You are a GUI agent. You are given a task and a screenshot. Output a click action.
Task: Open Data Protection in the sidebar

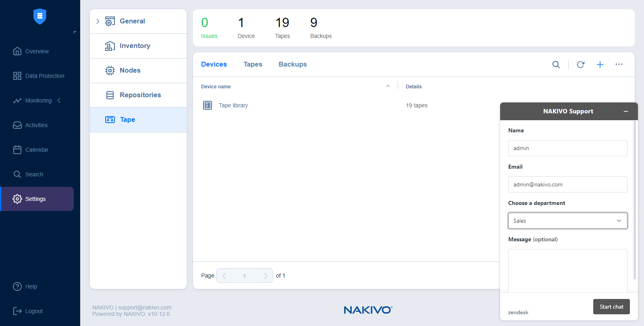click(x=39, y=76)
